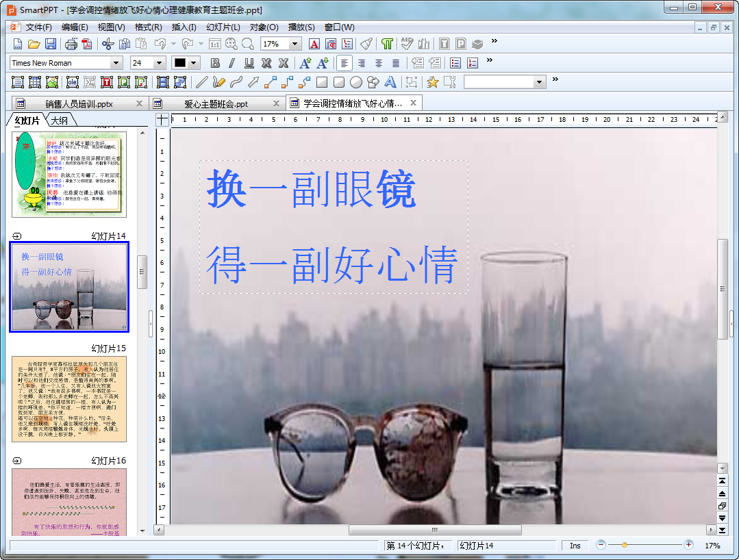Image resolution: width=739 pixels, height=560 pixels.
Task: Select the Ellipse shape tool
Action: point(356,82)
